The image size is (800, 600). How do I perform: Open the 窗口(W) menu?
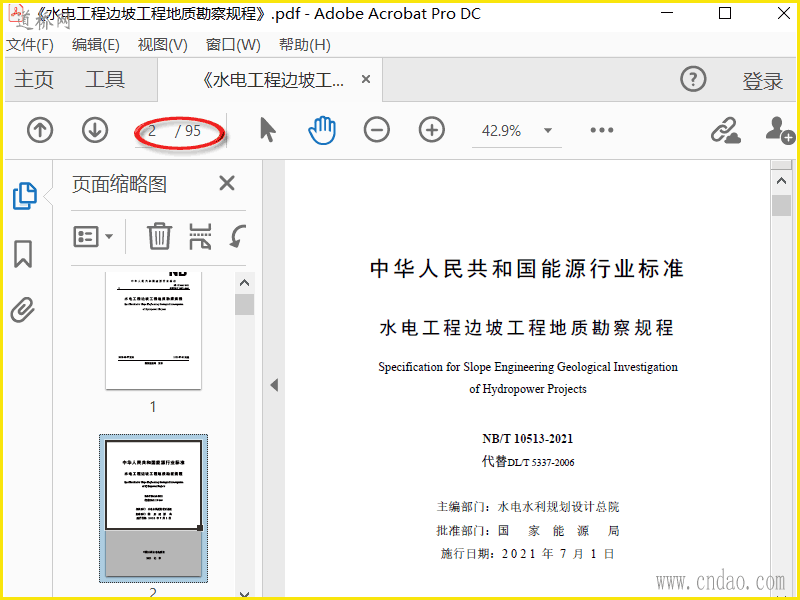click(233, 45)
